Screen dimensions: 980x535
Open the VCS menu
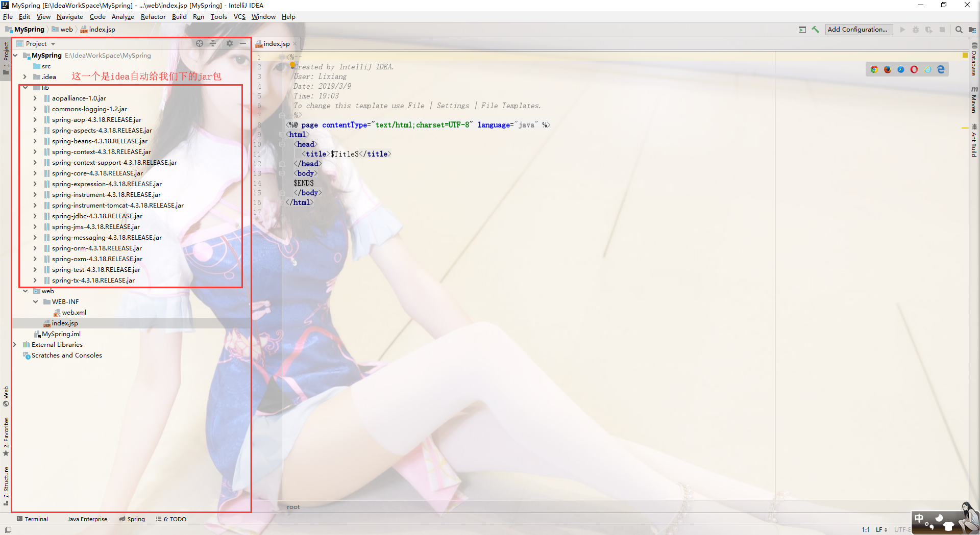click(239, 17)
